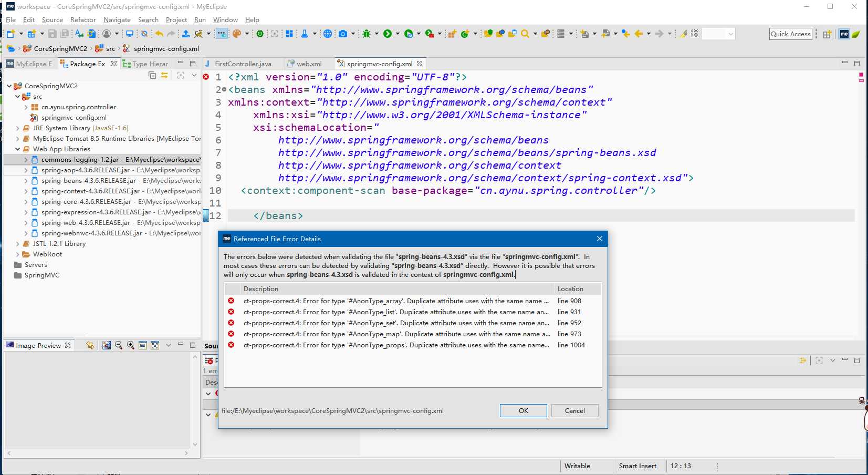Toggle Link with Selection in Image Preview
Image resolution: width=868 pixels, height=475 pixels.
90,345
